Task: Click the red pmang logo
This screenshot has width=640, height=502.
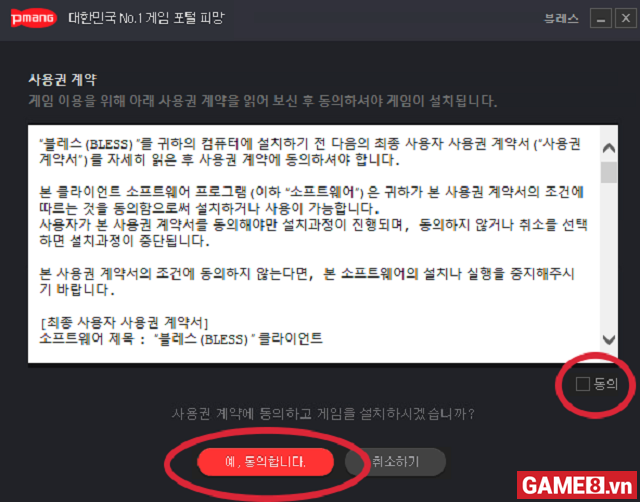Action: coord(33,18)
